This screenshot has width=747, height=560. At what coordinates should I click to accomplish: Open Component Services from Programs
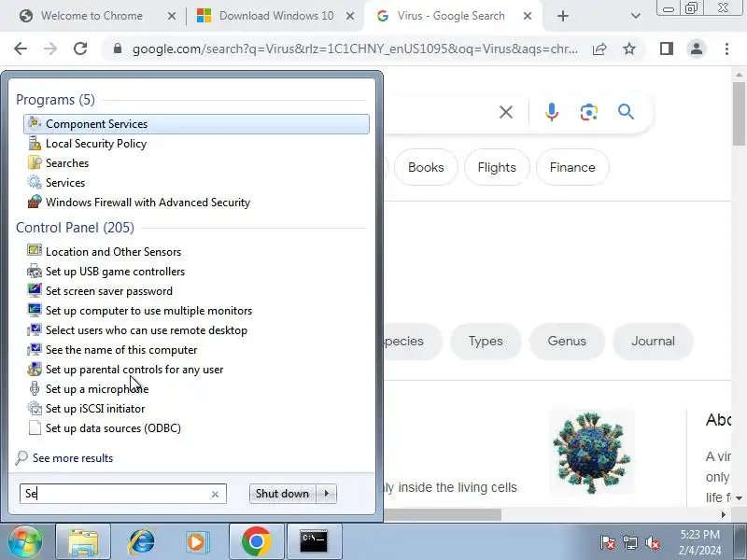(196, 124)
